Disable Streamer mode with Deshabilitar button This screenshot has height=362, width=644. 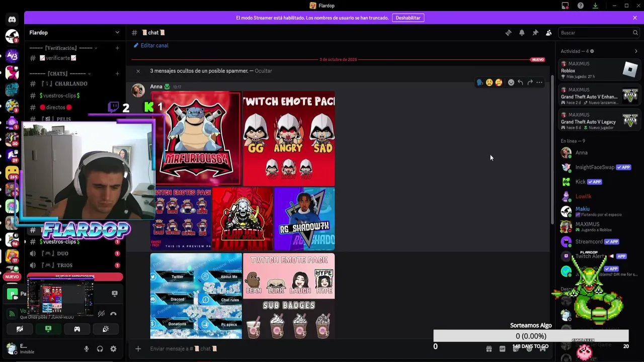[x=408, y=18]
